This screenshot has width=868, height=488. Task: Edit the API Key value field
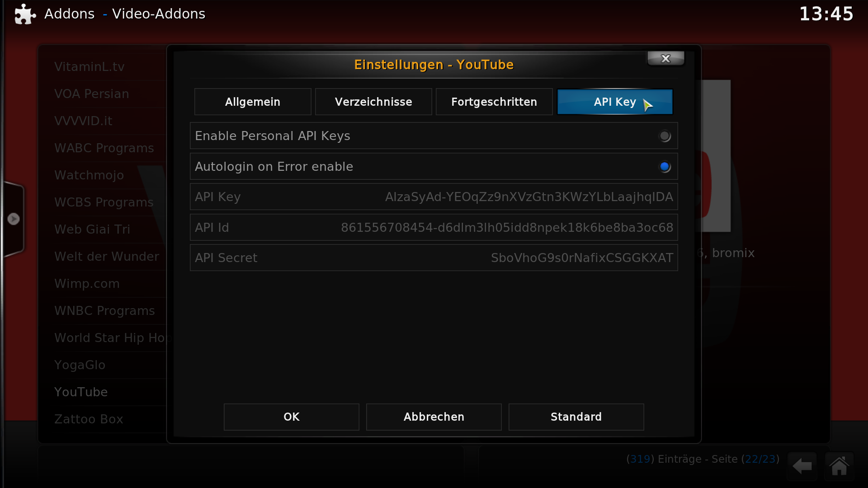[x=434, y=197]
